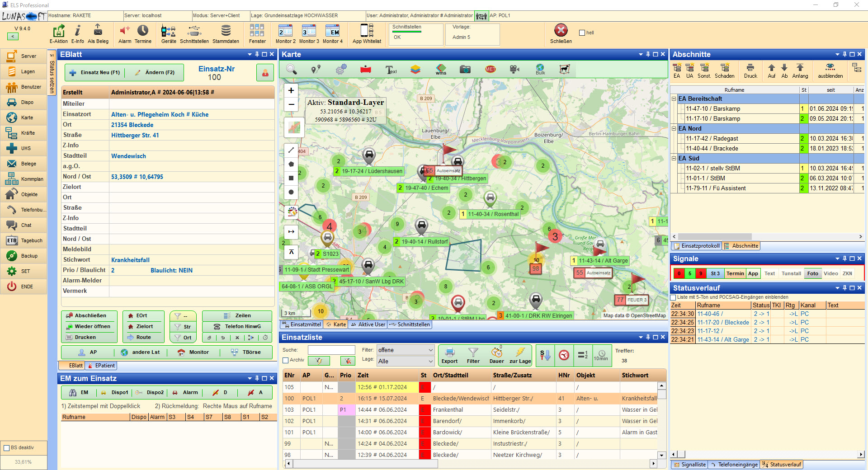This screenshot has height=470, width=868.
Task: Open the Geräte toolbar icon
Action: (169, 34)
